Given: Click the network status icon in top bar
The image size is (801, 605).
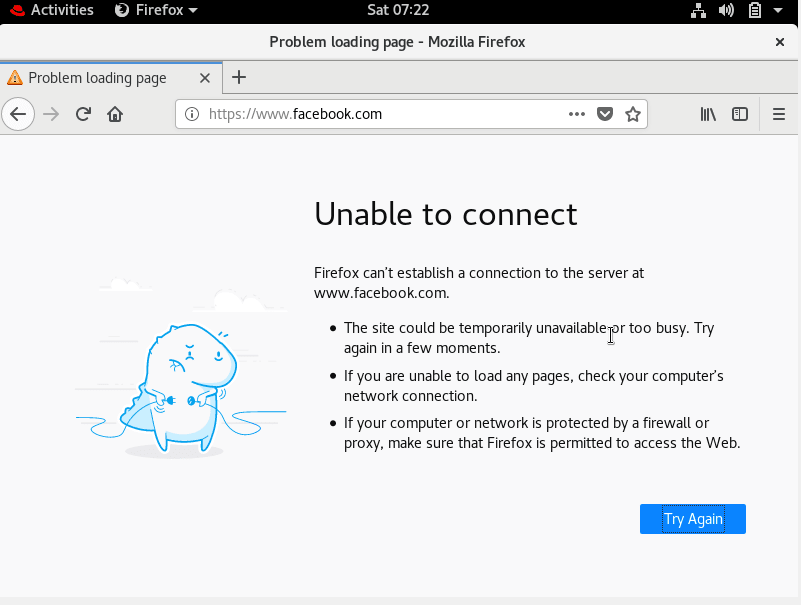Looking at the screenshot, I should click(x=698, y=10).
